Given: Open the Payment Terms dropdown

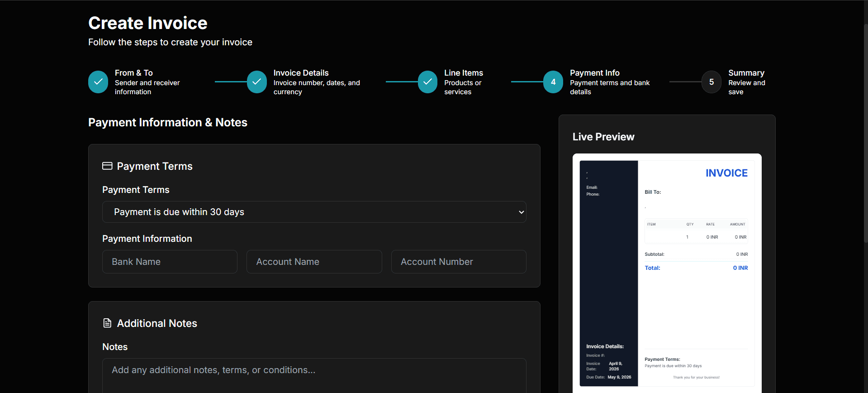Looking at the screenshot, I should click(314, 212).
